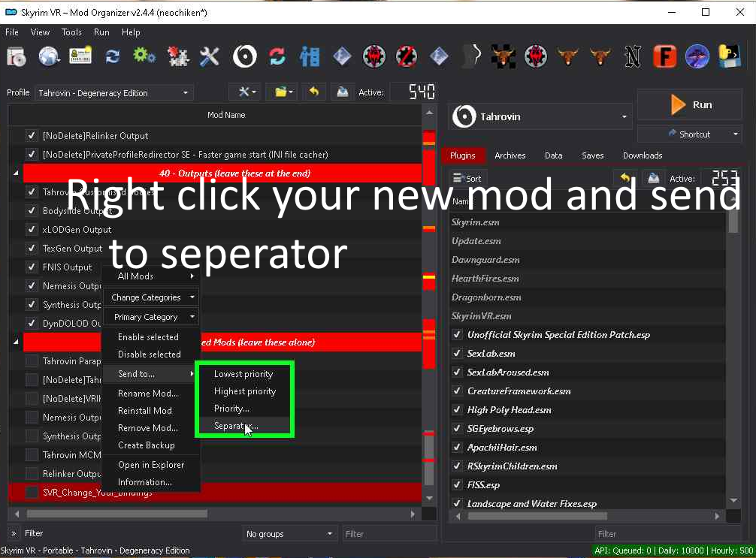Click the Python logo toolbar icon
Viewport: 756px width, 558px height.
coord(730,56)
